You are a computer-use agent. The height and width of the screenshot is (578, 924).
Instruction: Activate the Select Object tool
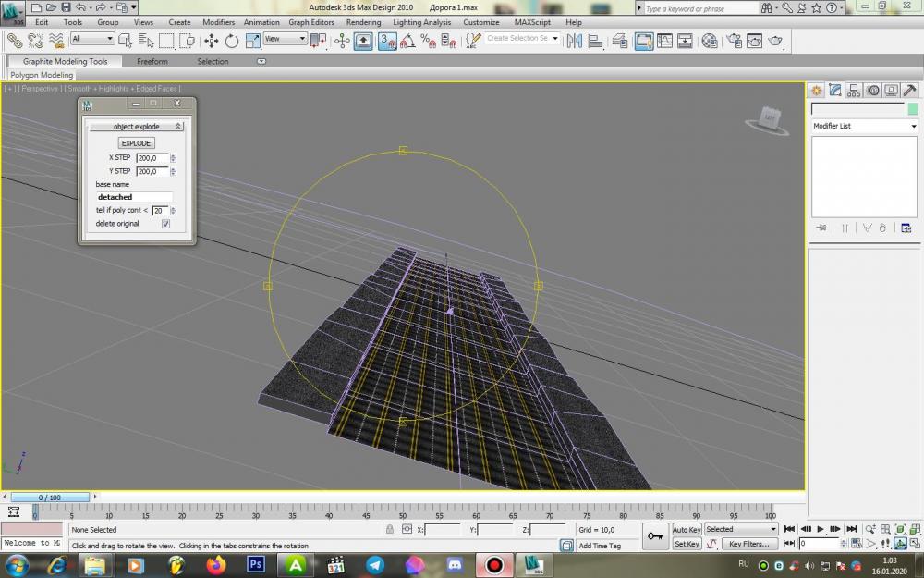coord(125,40)
